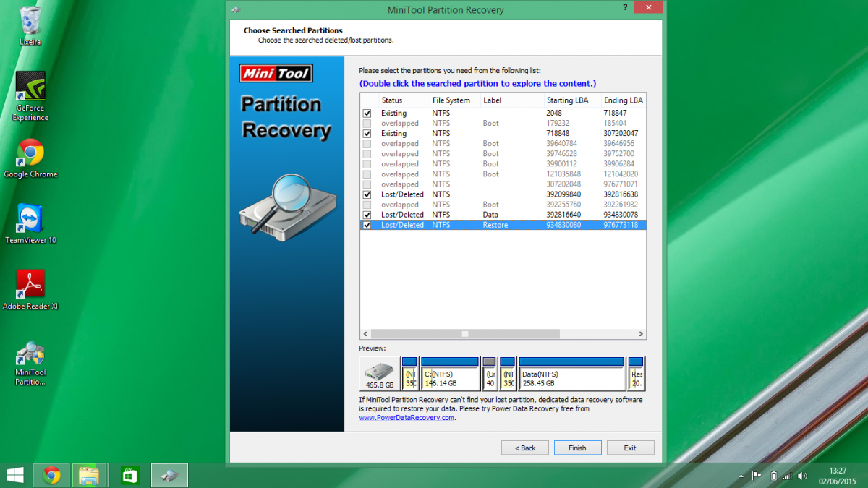The height and width of the screenshot is (488, 868).
Task: Launch Google Chrome from desktop shortcut
Action: (30, 158)
